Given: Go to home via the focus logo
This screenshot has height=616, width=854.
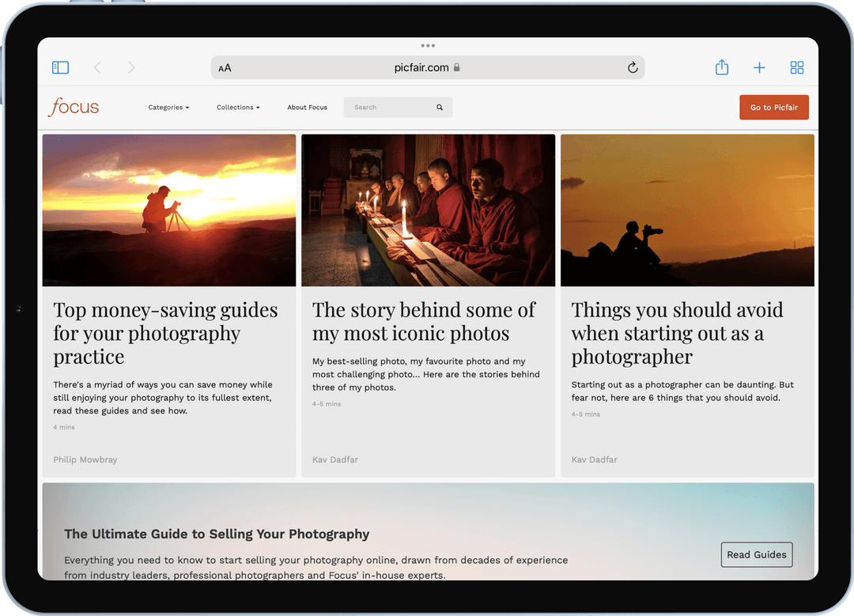Looking at the screenshot, I should tap(73, 107).
